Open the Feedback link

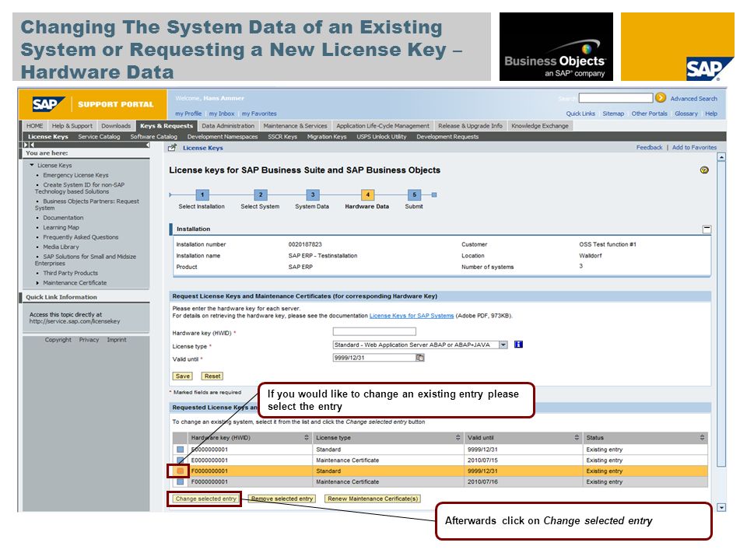(x=649, y=148)
